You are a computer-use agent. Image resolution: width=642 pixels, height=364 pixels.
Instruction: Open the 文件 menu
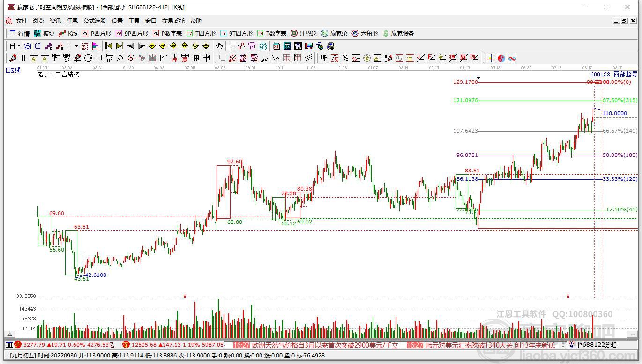click(x=22, y=21)
